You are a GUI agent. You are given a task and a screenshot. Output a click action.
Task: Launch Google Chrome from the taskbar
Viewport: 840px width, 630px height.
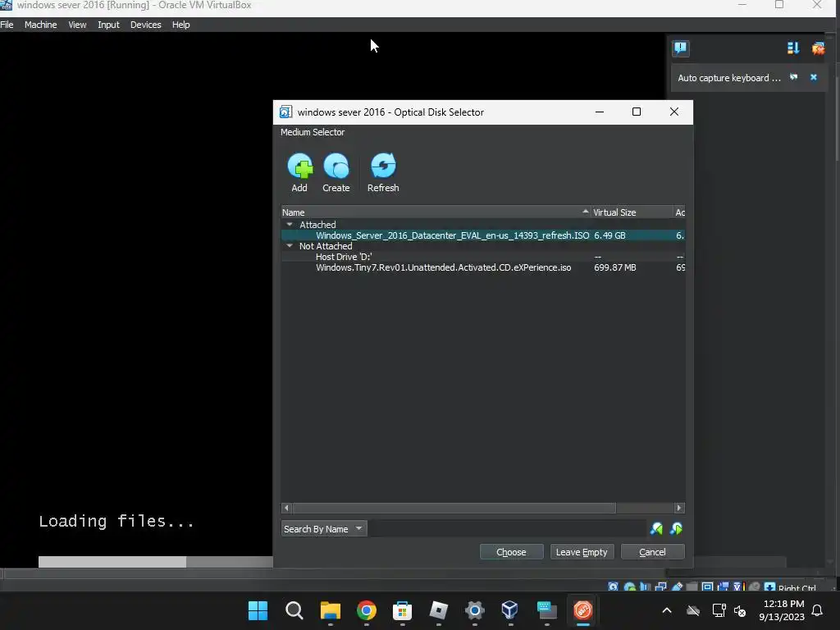point(367,610)
